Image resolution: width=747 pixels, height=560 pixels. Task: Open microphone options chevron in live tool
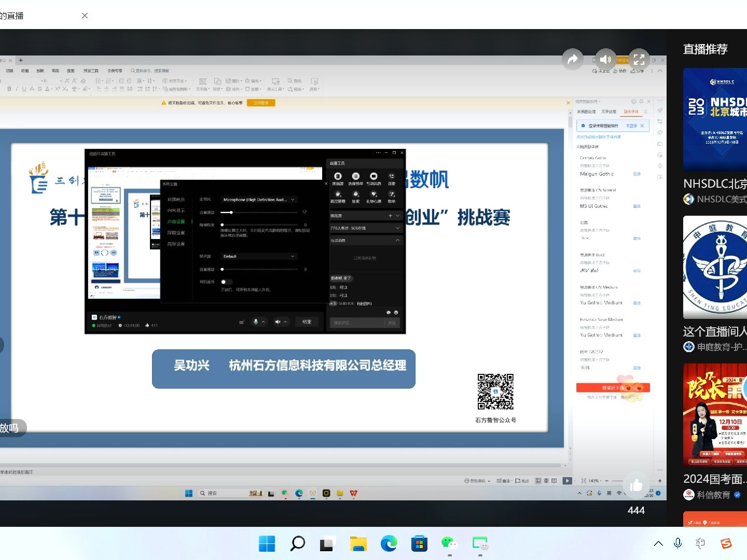tap(264, 322)
